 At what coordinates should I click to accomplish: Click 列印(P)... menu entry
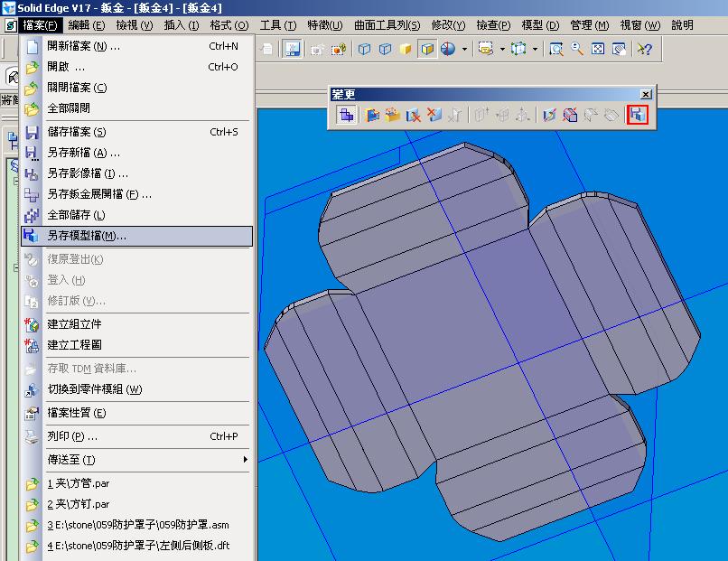tap(137, 436)
